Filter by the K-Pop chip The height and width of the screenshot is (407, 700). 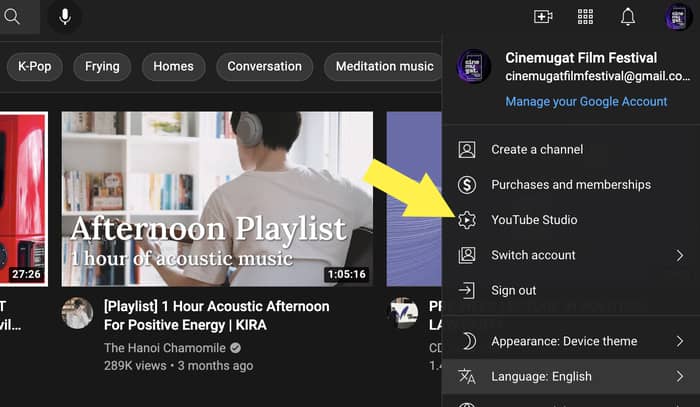click(x=34, y=66)
